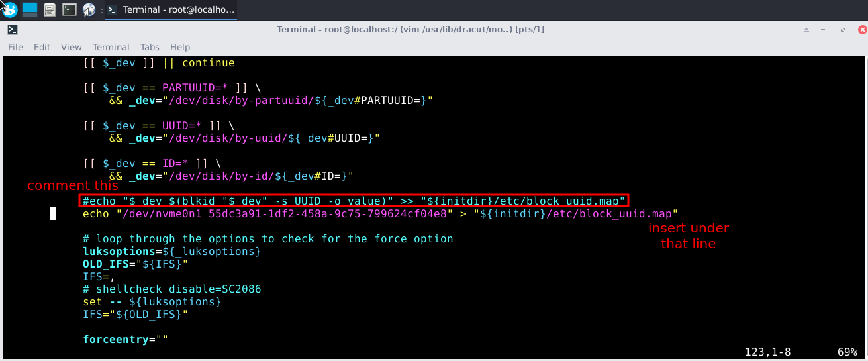The image size is (868, 361).
Task: Open the Edit menu
Action: pyautogui.click(x=42, y=47)
